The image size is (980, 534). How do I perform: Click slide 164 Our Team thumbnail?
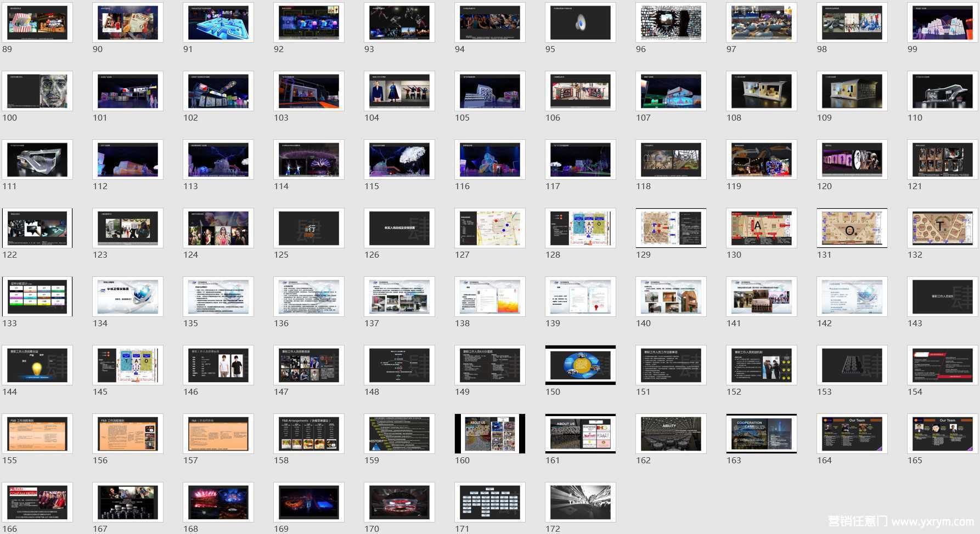coord(852,434)
